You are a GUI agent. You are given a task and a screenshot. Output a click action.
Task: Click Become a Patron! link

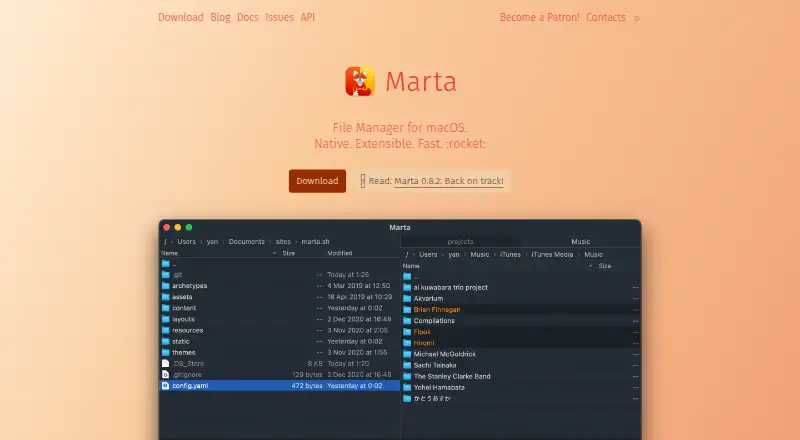(x=539, y=17)
